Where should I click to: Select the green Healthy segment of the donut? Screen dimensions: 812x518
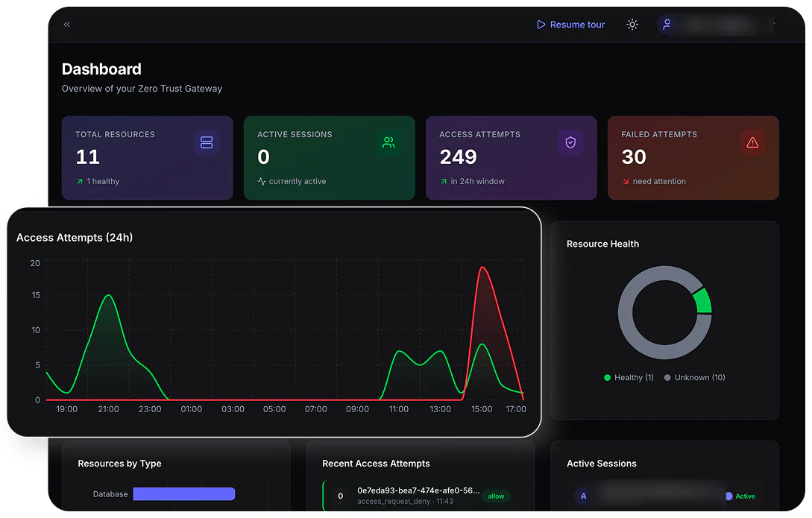tap(702, 301)
